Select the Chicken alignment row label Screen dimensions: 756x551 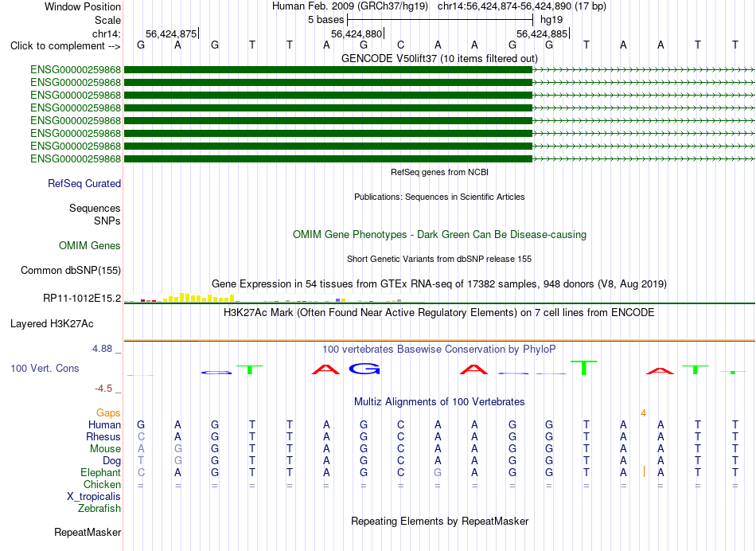point(102,484)
